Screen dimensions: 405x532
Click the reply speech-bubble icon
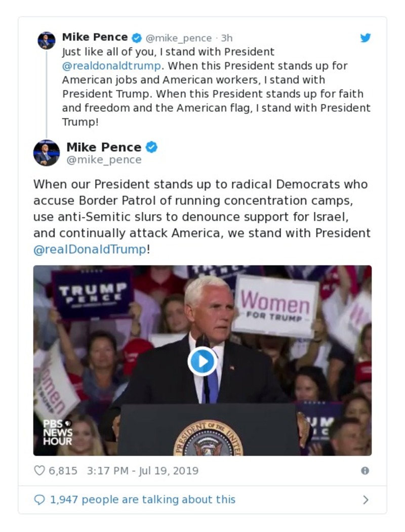tap(39, 500)
